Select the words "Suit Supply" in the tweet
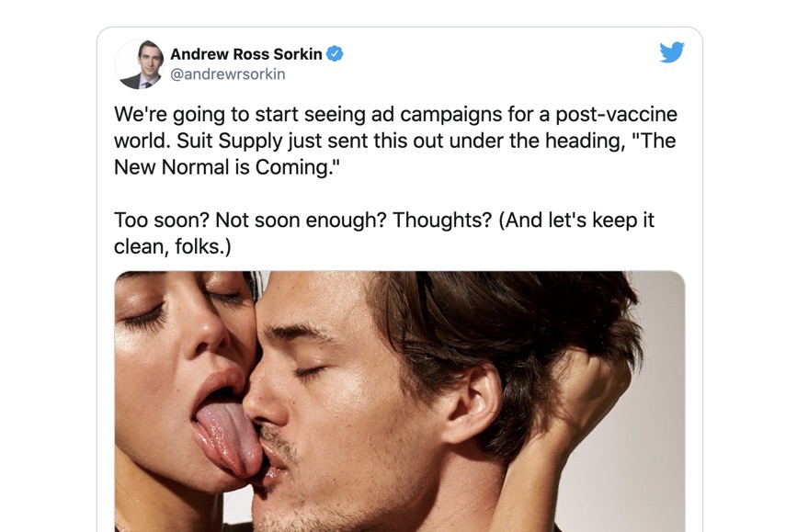797x532 pixels. pyautogui.click(x=229, y=141)
